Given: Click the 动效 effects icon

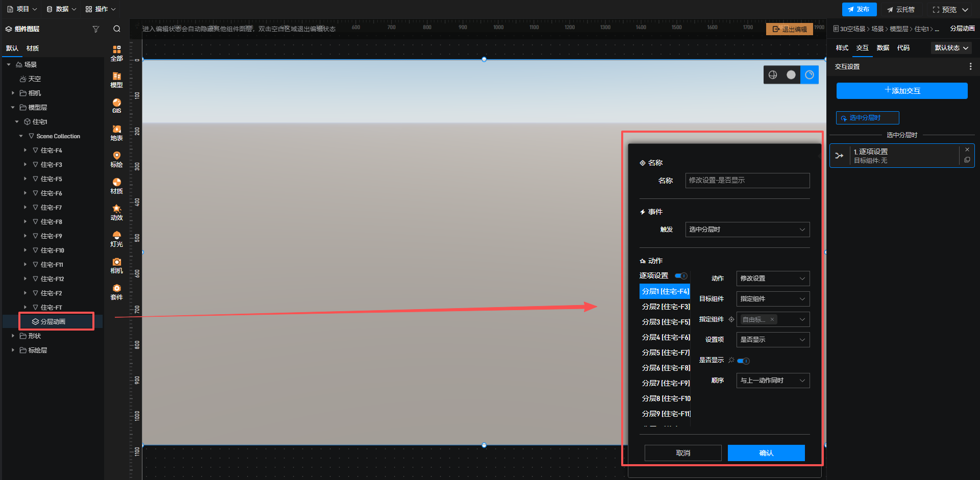Looking at the screenshot, I should coord(116,212).
